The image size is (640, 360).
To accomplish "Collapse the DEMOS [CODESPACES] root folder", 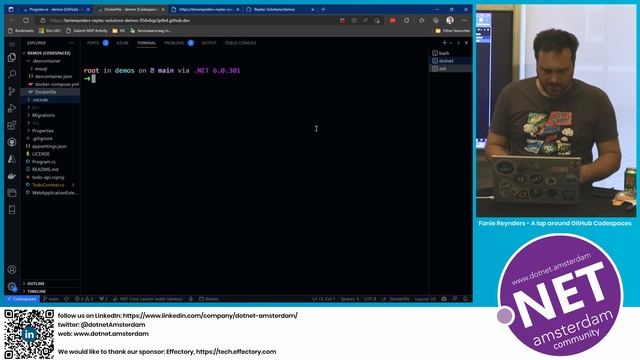I will tap(49, 53).
